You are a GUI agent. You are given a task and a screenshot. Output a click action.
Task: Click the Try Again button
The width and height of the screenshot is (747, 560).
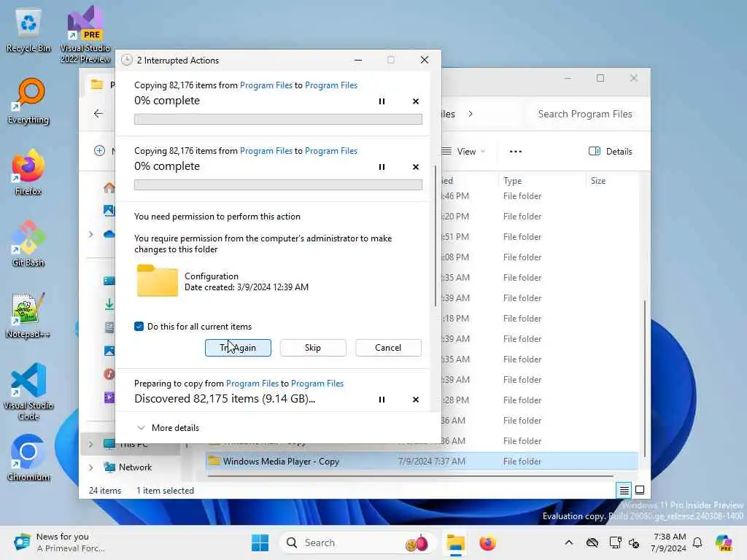pyautogui.click(x=238, y=348)
